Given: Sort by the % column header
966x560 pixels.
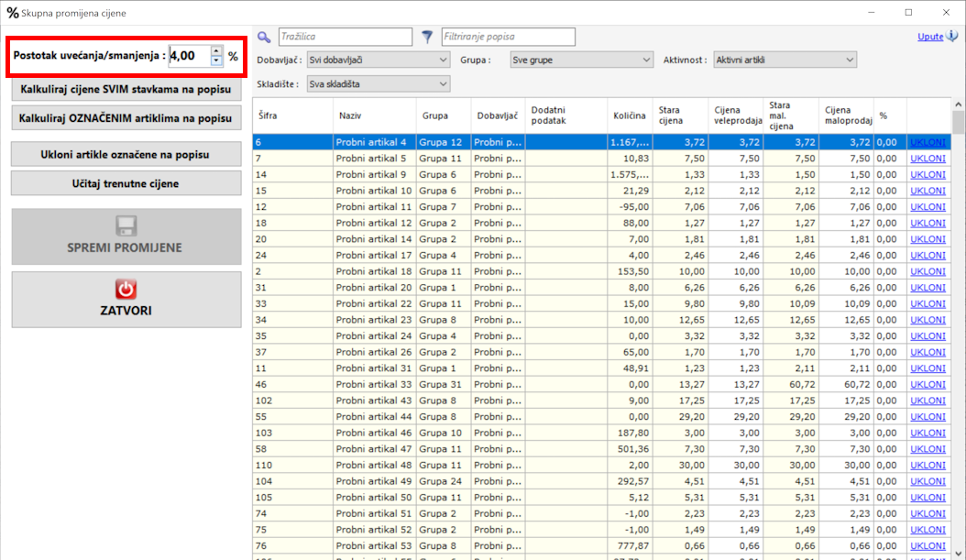Looking at the screenshot, I should [x=890, y=115].
